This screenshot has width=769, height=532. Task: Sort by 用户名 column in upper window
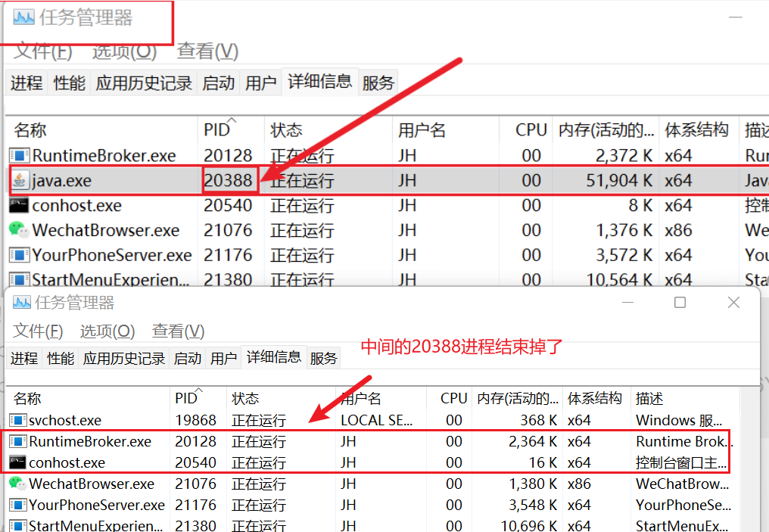[446, 130]
